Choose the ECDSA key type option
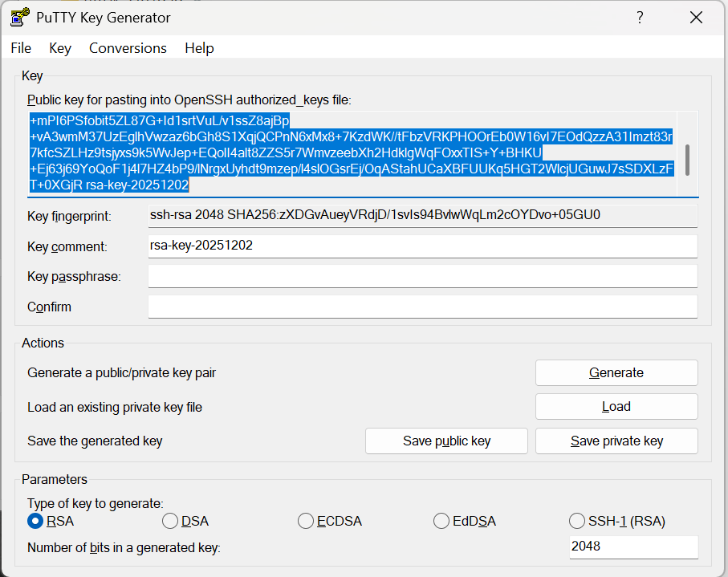Screen dimensions: 728x577 click(306, 522)
